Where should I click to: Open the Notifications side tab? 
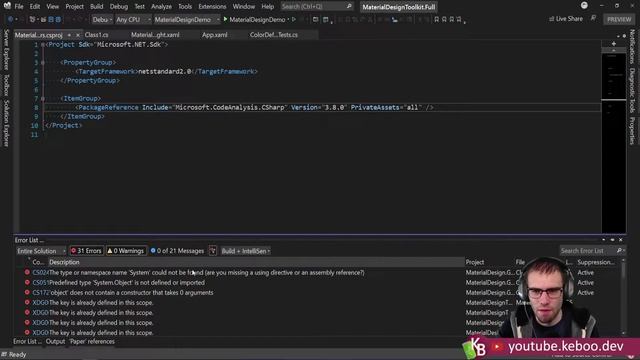[x=632, y=47]
